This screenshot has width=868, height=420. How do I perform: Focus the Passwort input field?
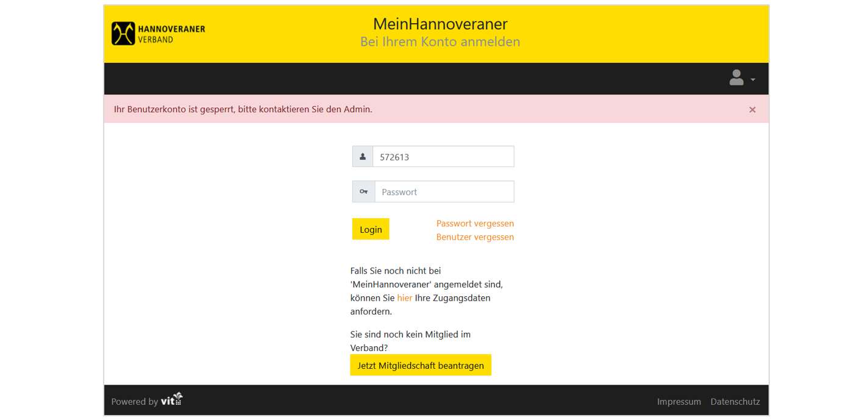(x=444, y=191)
